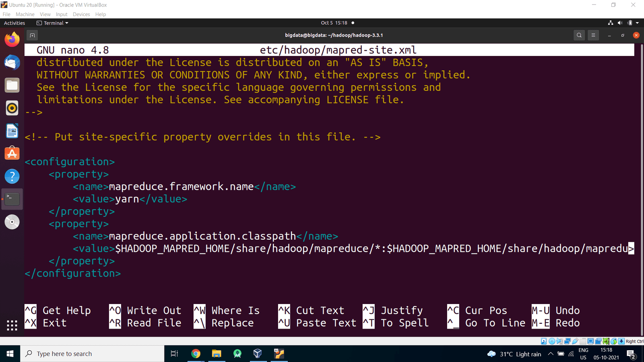
Task: Open Chrome from the Windows taskbar
Action: click(x=196, y=354)
